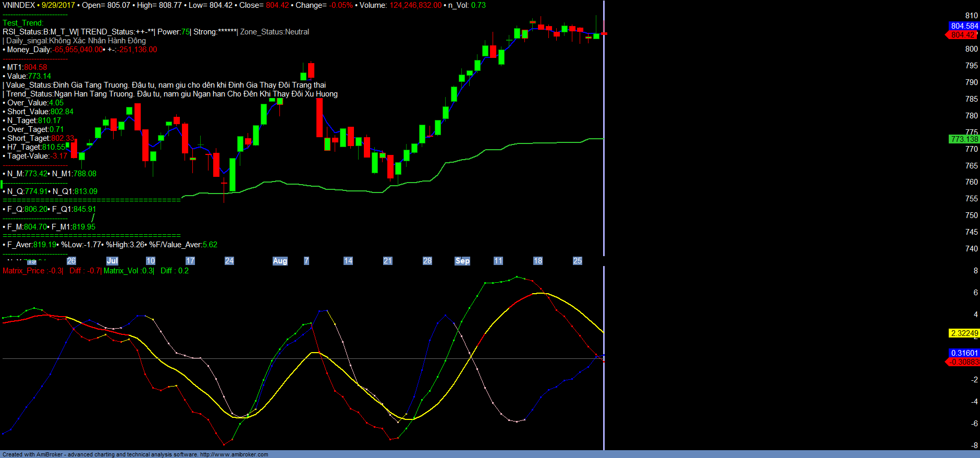Click the yellow 2.32249 indicator tag
Viewport: 980px width, 458px height.
coord(964,333)
